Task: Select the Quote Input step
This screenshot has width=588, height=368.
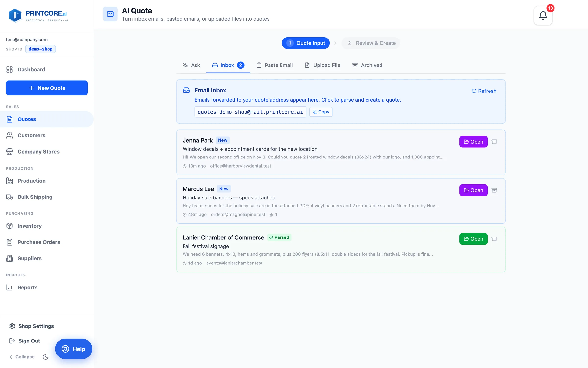Action: pos(306,43)
